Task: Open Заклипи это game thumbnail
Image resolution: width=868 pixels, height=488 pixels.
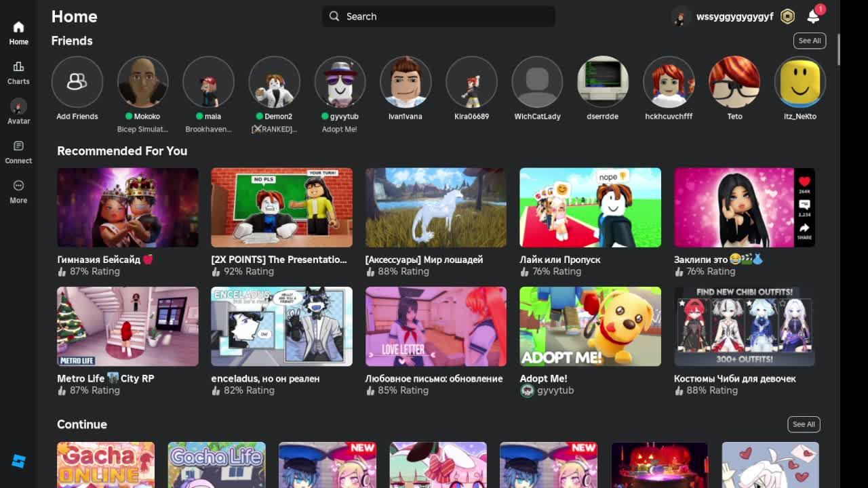Action: (x=745, y=207)
